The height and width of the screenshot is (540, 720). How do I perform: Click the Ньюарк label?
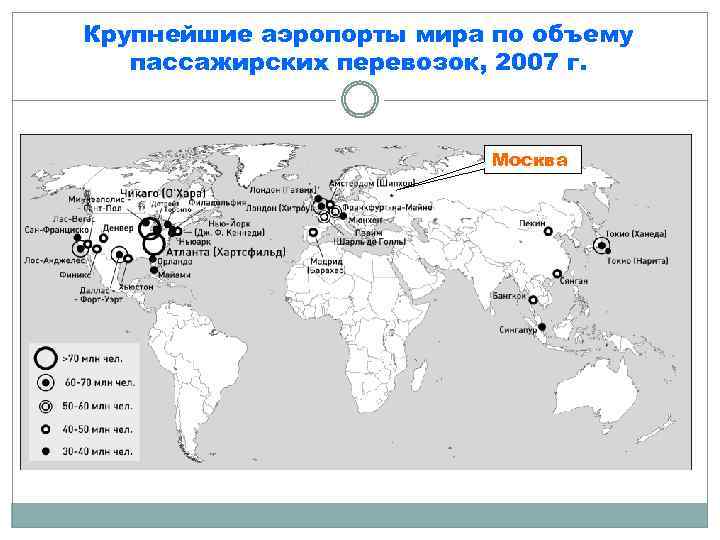coord(194,242)
